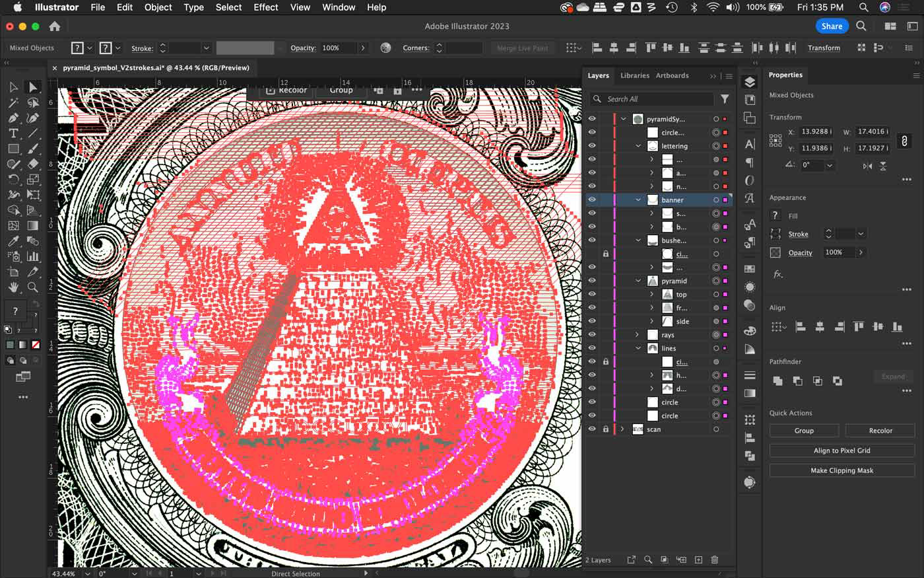Open the Layers stack icon in dock
Image resolution: width=924 pixels, height=578 pixels.
[750, 82]
